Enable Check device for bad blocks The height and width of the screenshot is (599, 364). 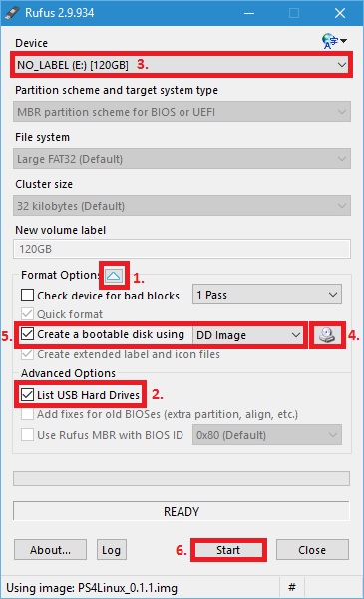(28, 295)
